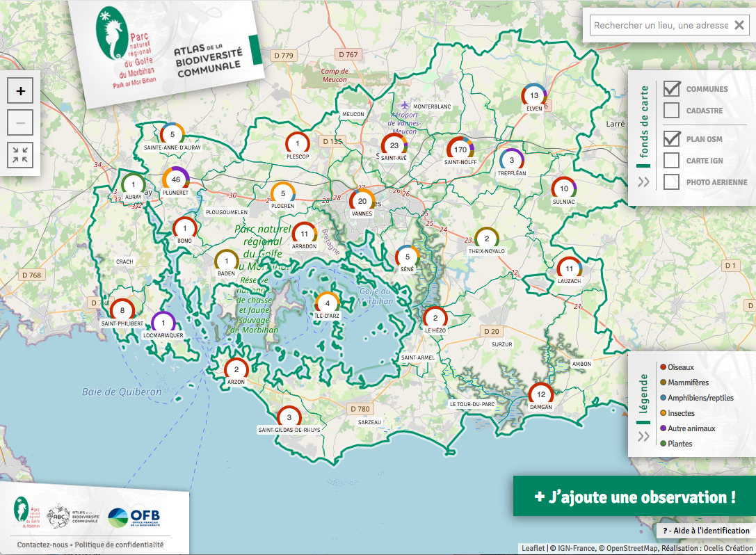Viewport: 756px width, 555px height.
Task: Collapse the légende panel with chevrons
Action: 643,436
